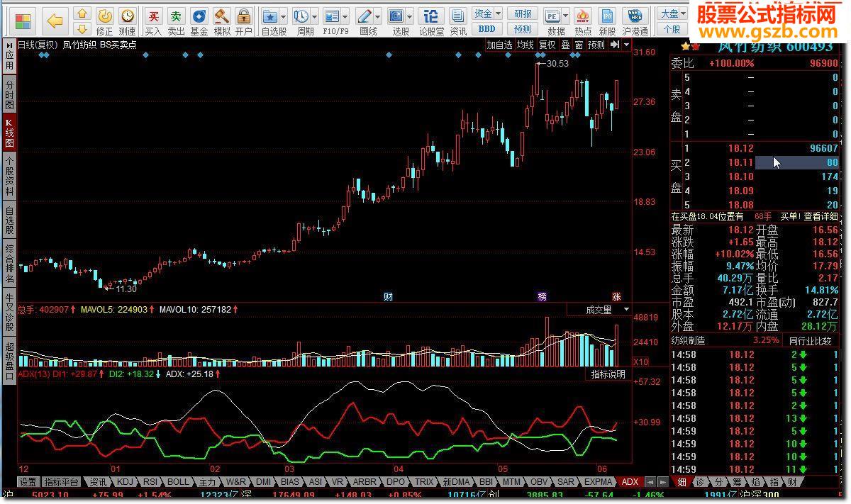Open the 论股堂 forum icon
Screen dimensions: 851x504
(431, 21)
